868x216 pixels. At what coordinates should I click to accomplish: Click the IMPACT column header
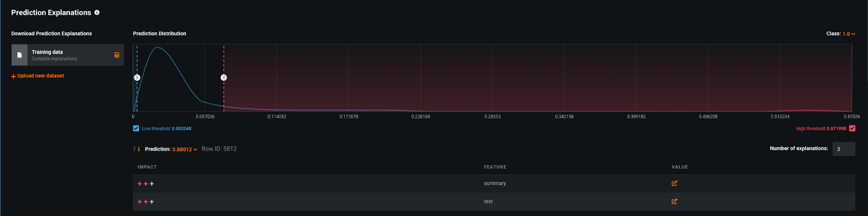point(147,167)
